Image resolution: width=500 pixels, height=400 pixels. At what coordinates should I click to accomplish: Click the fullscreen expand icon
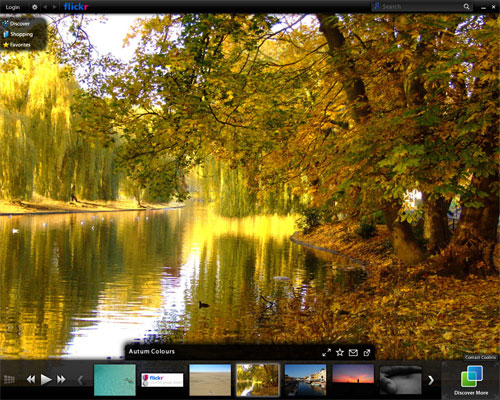tap(327, 353)
